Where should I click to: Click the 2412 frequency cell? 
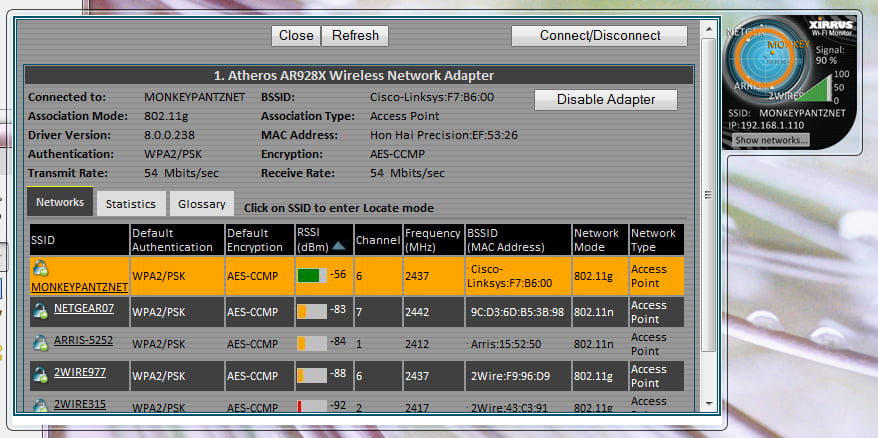[x=433, y=344]
